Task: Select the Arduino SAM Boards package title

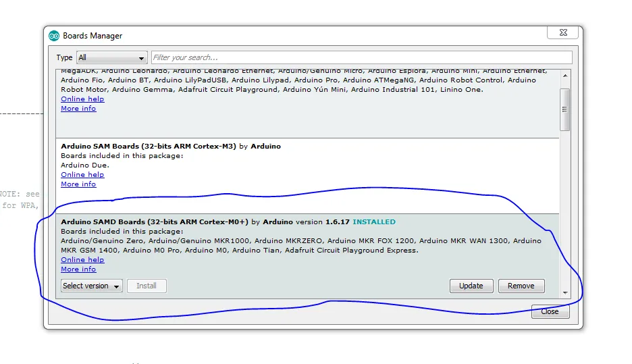Action: coord(149,147)
